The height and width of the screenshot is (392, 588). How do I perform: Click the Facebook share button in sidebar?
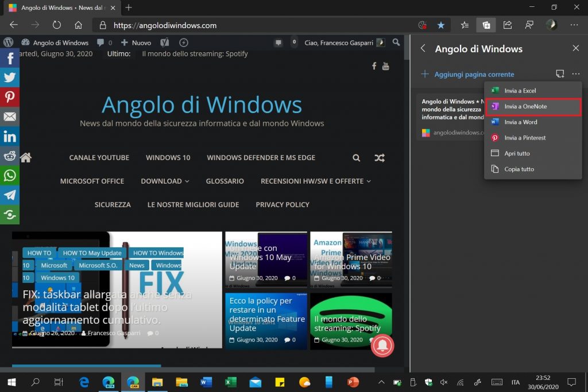pyautogui.click(x=10, y=58)
